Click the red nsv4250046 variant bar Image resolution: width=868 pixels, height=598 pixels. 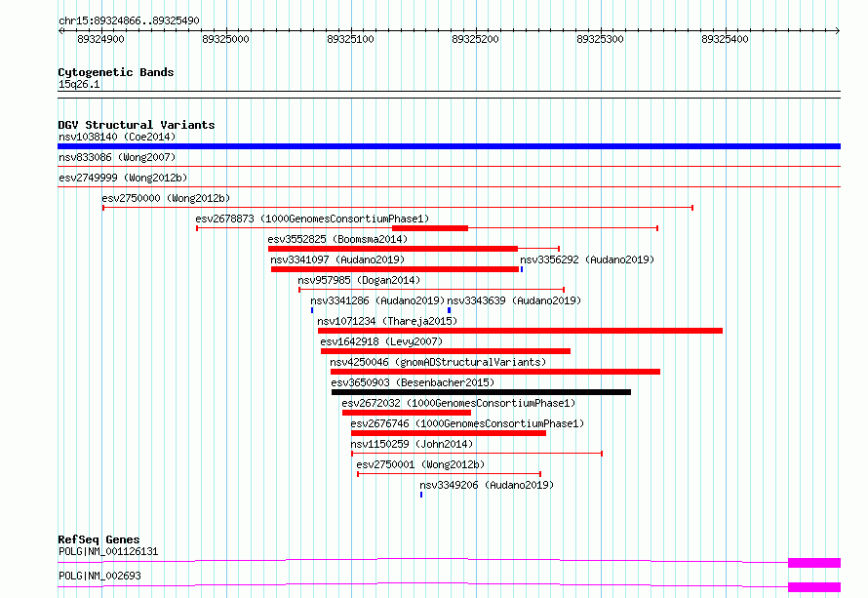point(495,372)
